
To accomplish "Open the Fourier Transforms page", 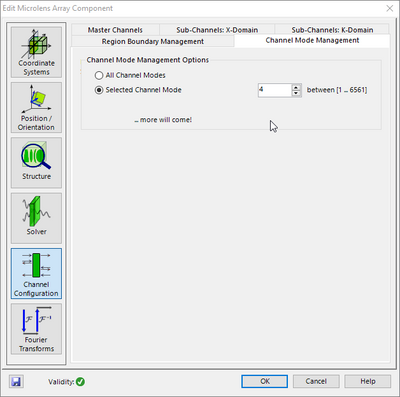I will click(x=36, y=329).
